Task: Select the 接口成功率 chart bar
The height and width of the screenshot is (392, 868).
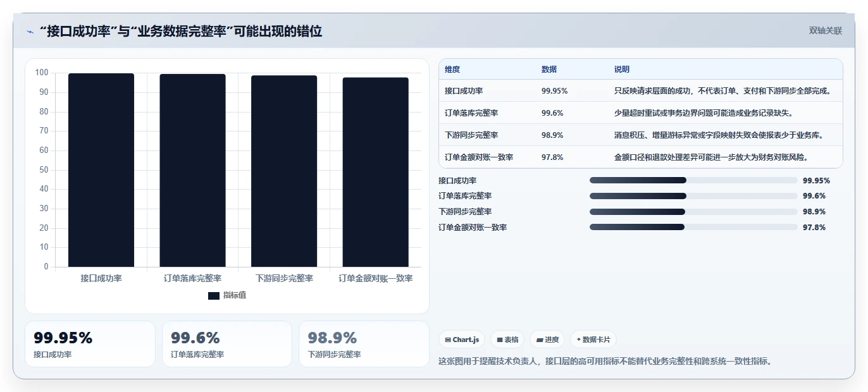Action: click(x=101, y=170)
